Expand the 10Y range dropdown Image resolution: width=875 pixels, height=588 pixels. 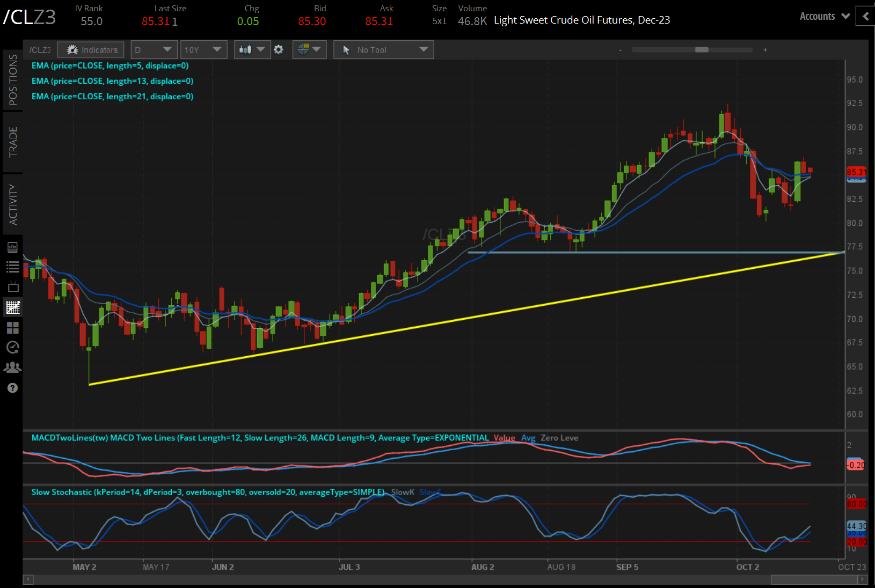tap(203, 49)
